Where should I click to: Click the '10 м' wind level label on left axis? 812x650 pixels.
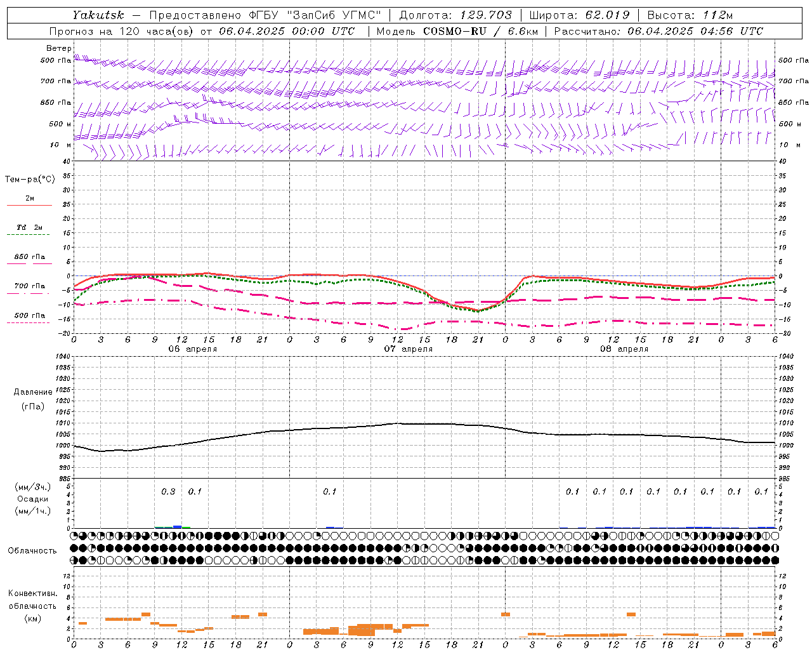point(61,145)
